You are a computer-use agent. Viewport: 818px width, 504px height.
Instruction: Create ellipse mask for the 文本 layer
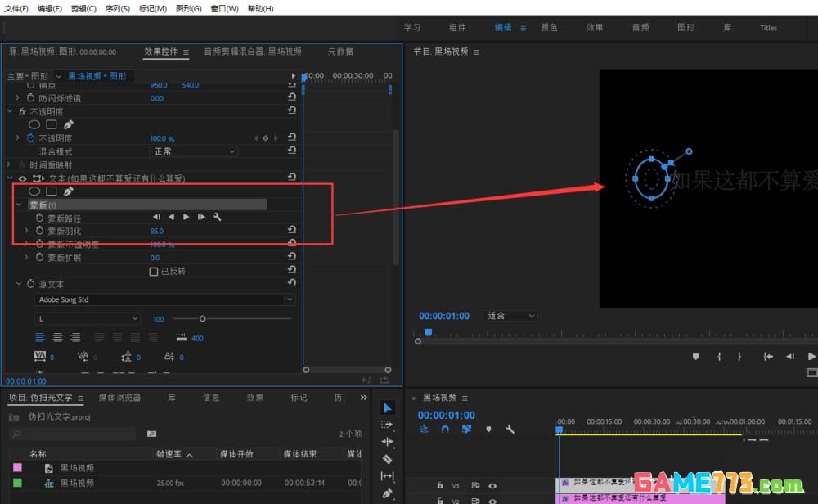tap(34, 191)
